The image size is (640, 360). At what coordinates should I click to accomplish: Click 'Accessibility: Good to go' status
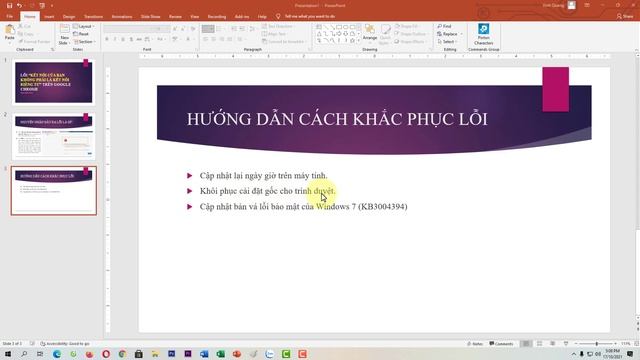point(64,344)
